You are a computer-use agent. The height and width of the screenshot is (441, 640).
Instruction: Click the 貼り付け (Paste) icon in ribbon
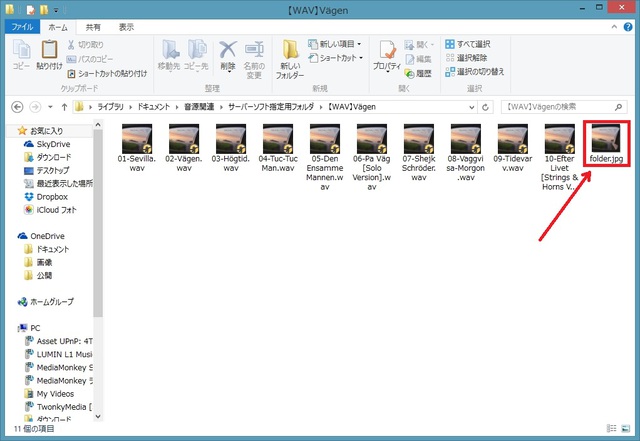tap(49, 55)
